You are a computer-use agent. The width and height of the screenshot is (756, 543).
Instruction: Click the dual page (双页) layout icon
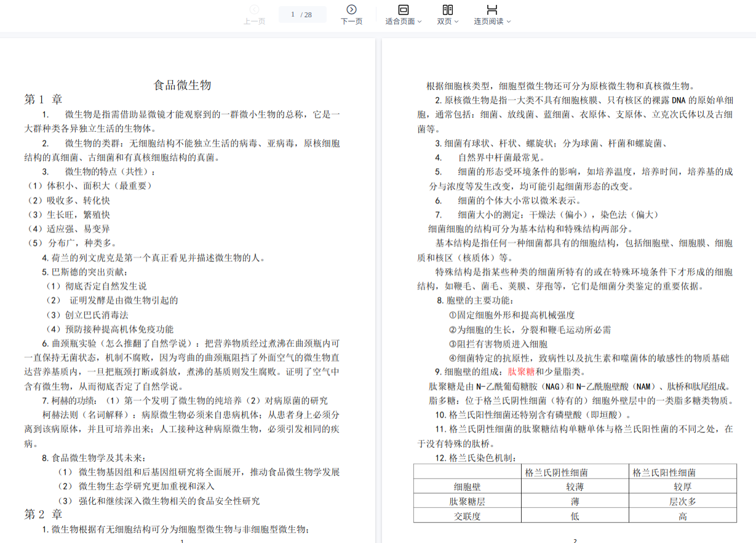(x=448, y=9)
